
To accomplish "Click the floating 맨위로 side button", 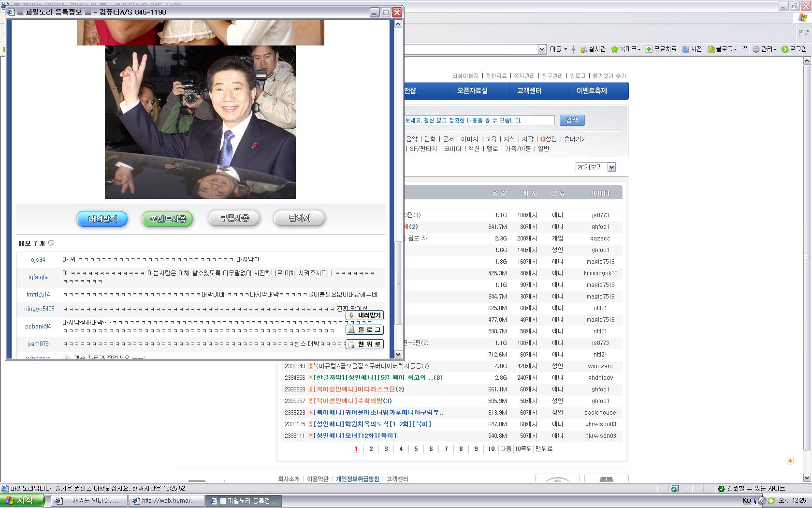I will [x=365, y=344].
